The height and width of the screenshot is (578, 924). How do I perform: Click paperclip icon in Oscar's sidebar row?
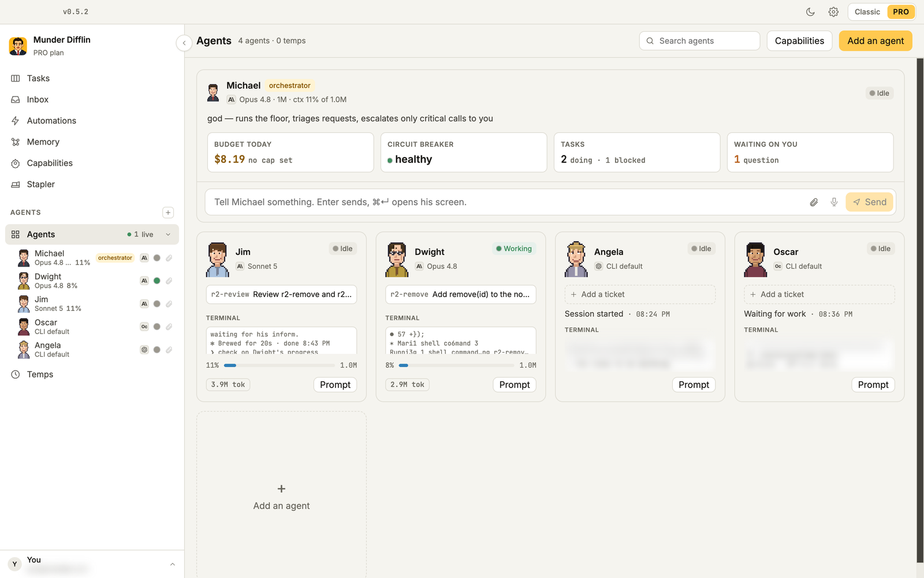click(x=169, y=327)
